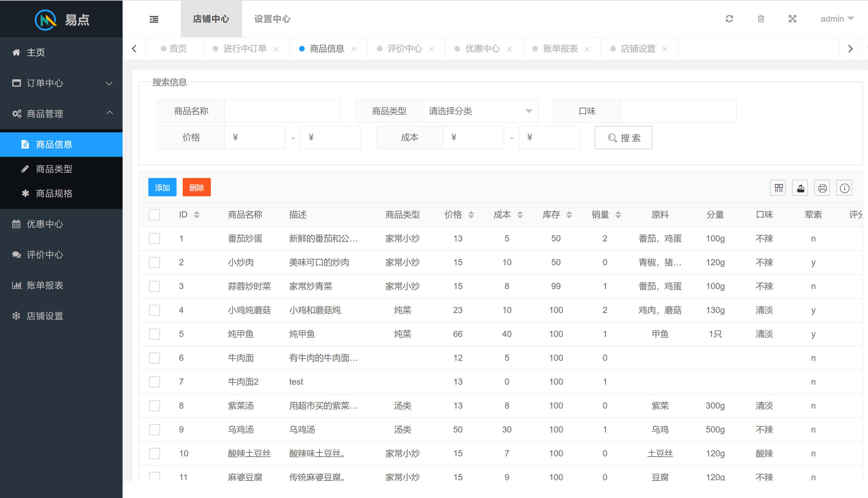Viewport: 868px width, 498px height.
Task: Click the trash icon in top bar
Action: pyautogui.click(x=760, y=19)
